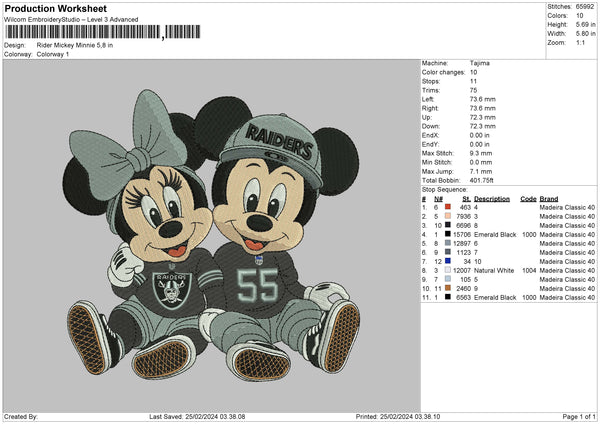Click 'Madeira Classic 40' in stop row 1
Screen dimensions: 600x424
point(567,207)
